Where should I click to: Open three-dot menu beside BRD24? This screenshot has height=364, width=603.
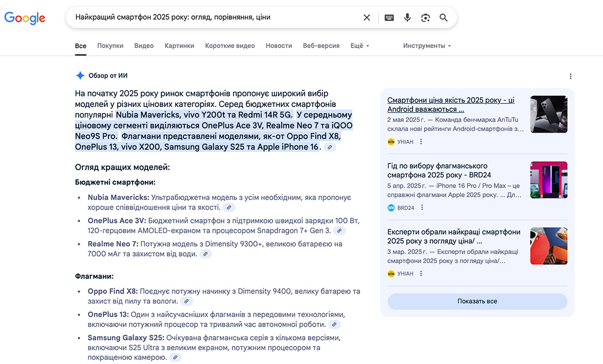pos(422,207)
